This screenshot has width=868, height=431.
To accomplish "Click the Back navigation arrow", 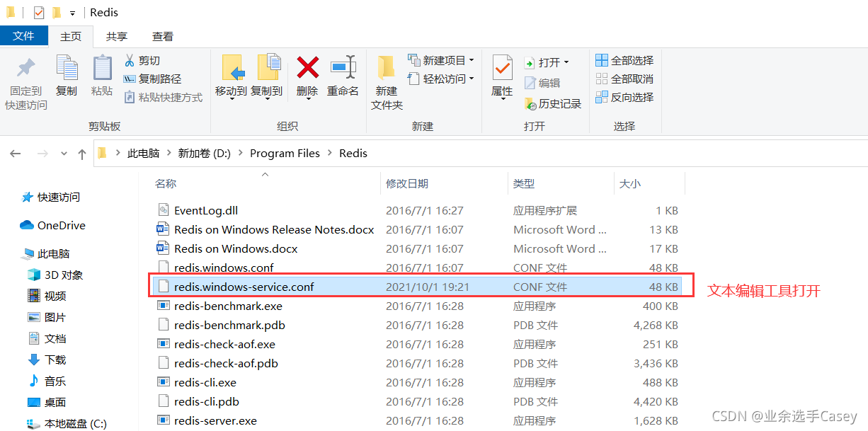I will coord(15,154).
